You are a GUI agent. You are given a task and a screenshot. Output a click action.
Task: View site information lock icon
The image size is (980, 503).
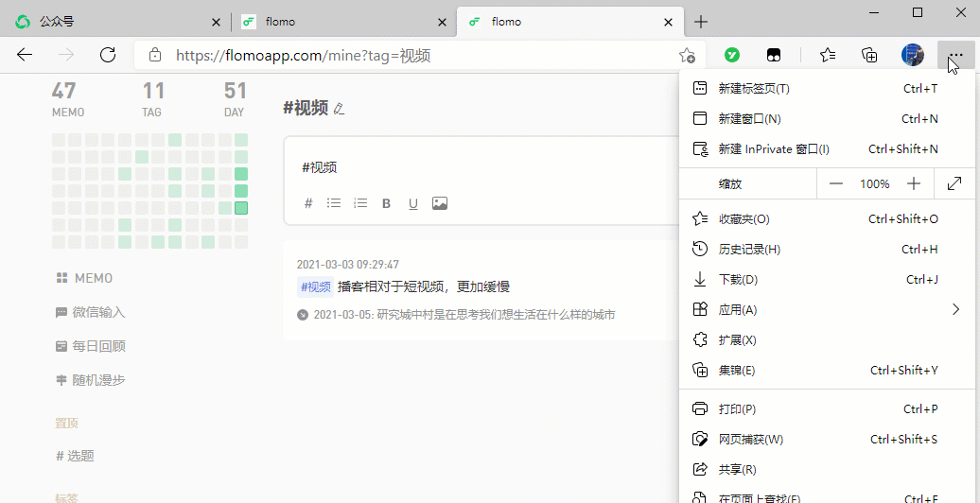(x=155, y=56)
